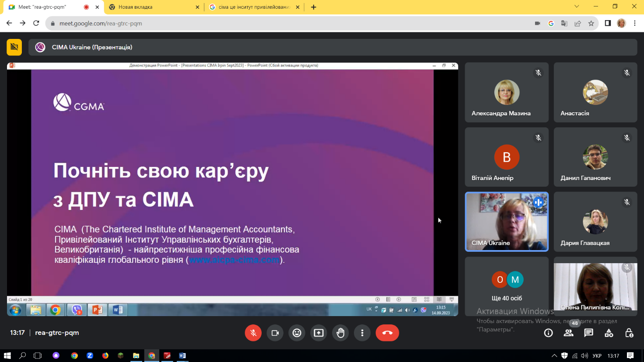Expand the tab search chevron in Chrome
This screenshot has height=362, width=644.
pos(577,7)
